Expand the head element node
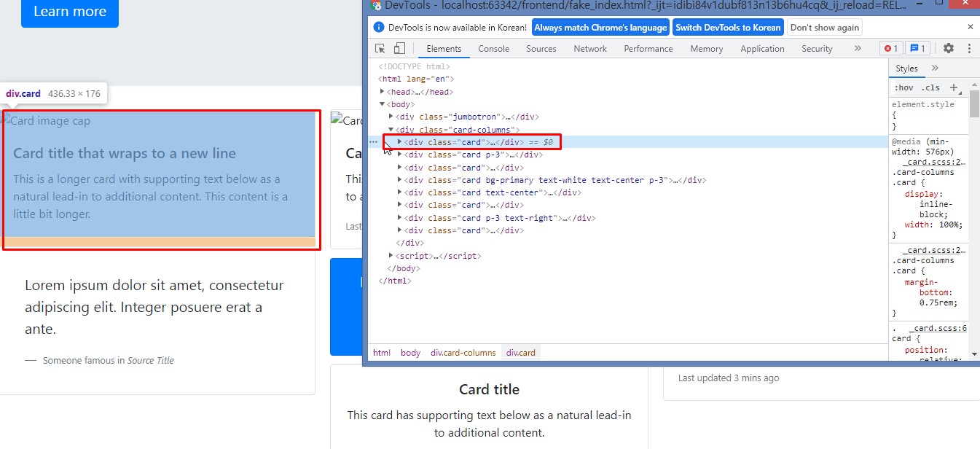The height and width of the screenshot is (449, 980). (x=383, y=92)
